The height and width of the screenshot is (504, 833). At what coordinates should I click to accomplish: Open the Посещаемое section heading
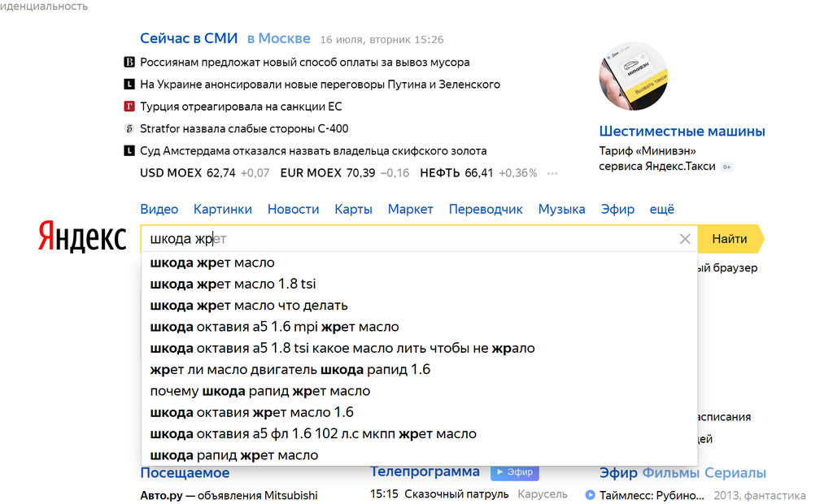185,472
